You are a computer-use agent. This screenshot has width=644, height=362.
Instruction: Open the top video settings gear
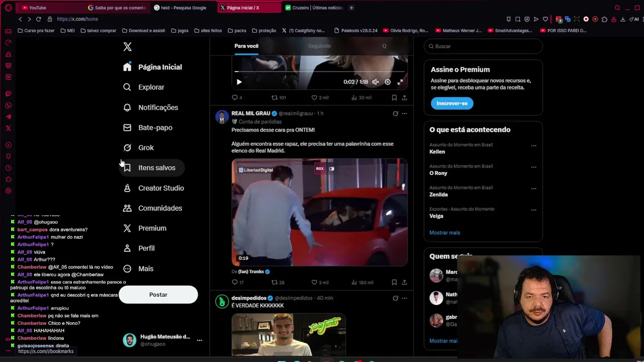click(x=387, y=82)
